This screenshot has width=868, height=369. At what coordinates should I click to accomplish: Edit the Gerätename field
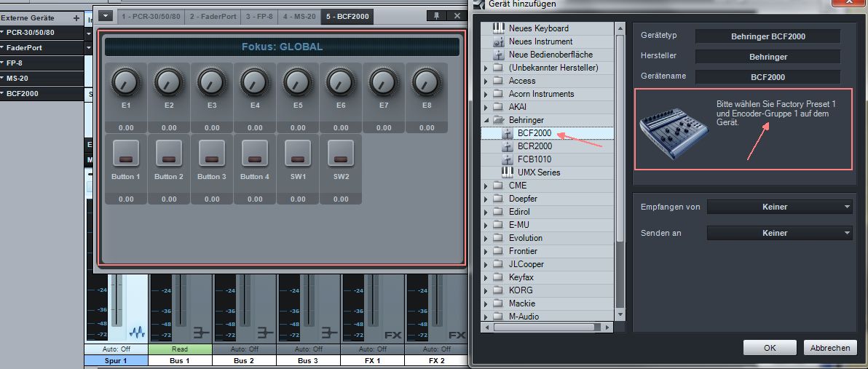coord(768,77)
